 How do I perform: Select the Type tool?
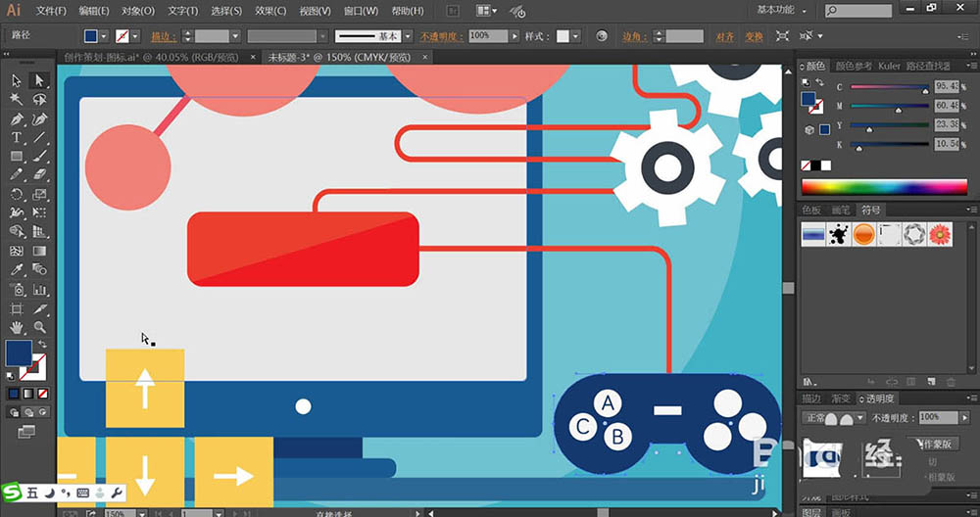coord(17,138)
